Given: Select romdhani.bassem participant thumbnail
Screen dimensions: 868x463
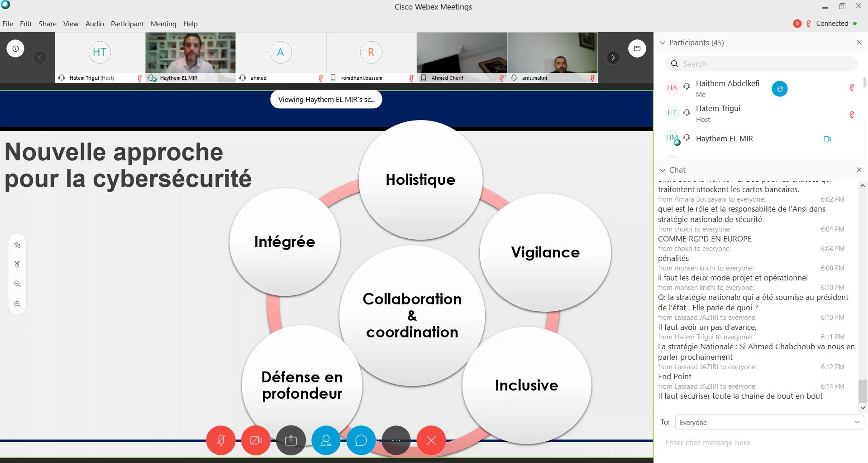Looking at the screenshot, I should pyautogui.click(x=372, y=58).
